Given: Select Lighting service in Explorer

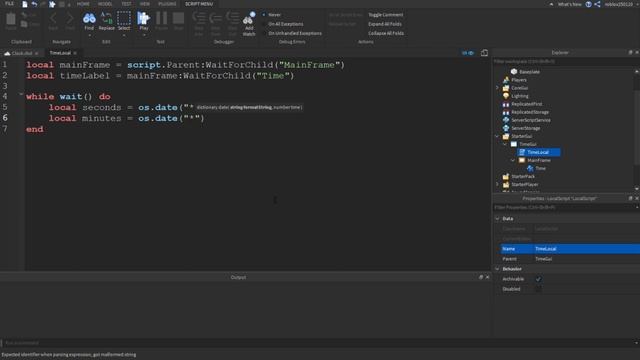Looking at the screenshot, I should click(520, 96).
